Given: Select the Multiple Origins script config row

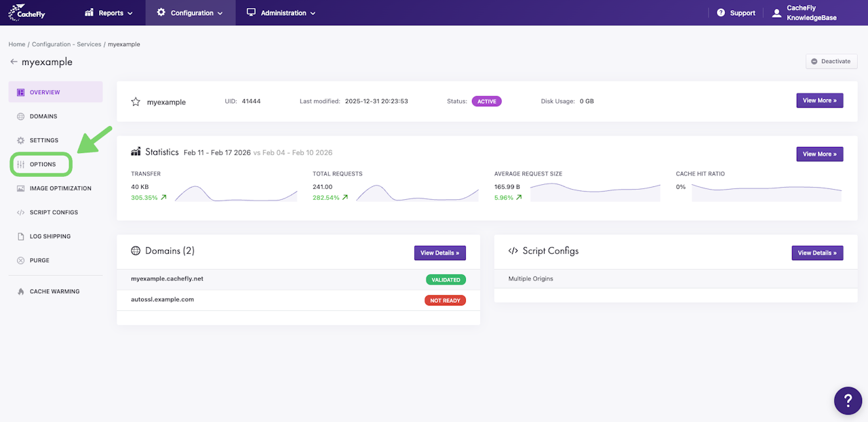Looking at the screenshot, I should [676, 279].
